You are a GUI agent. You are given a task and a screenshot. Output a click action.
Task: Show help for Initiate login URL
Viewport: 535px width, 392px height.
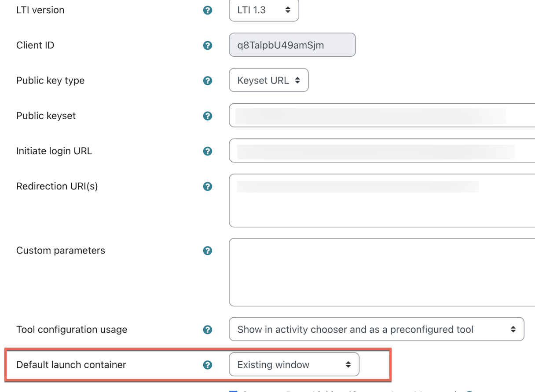(x=207, y=151)
